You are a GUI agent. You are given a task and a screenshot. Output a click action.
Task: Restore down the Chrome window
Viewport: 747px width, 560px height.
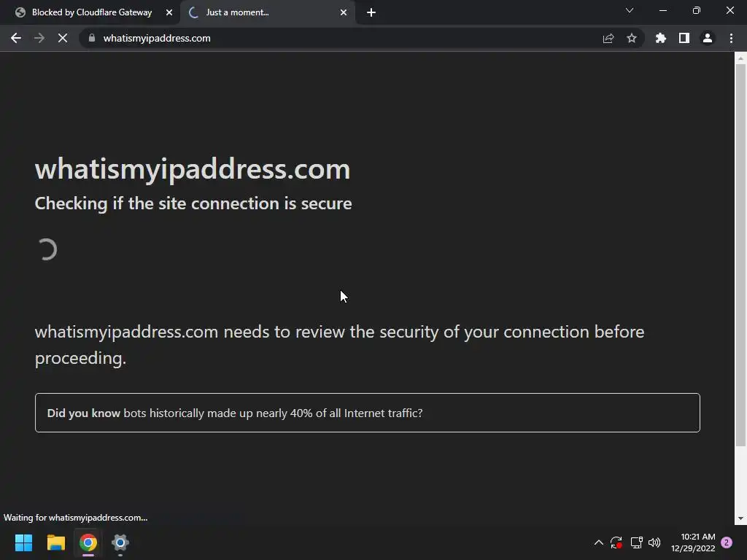coord(697,10)
